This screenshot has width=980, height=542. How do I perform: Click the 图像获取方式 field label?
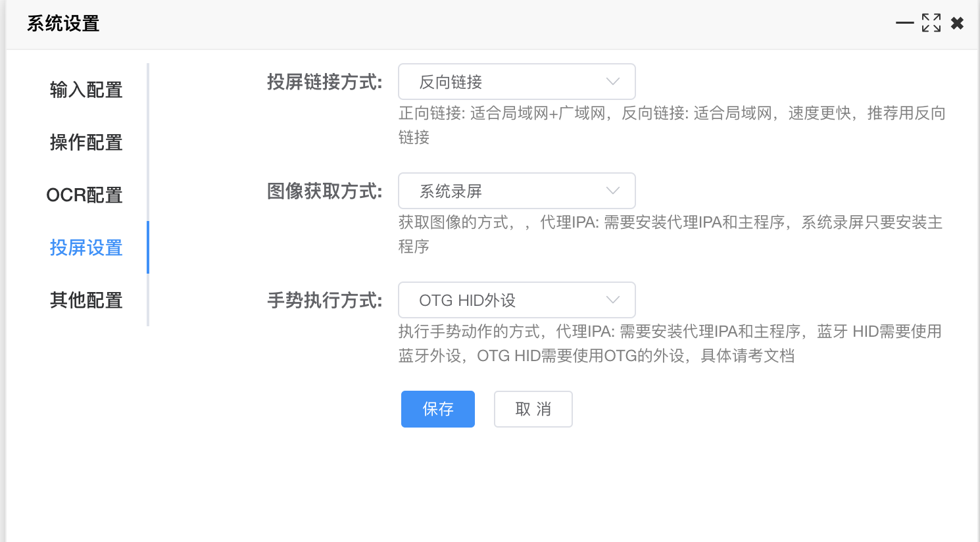click(324, 191)
